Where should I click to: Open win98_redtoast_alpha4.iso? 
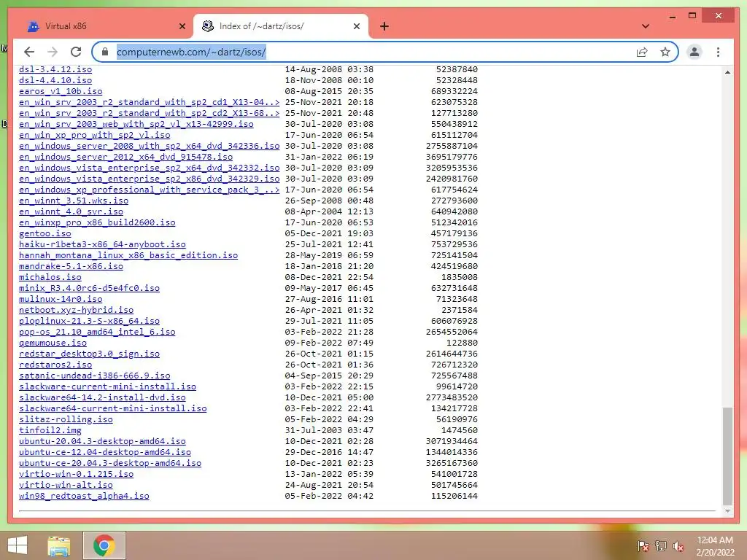point(84,497)
